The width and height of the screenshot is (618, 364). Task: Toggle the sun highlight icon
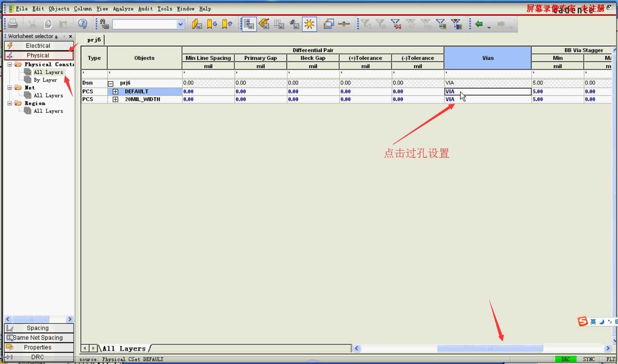click(x=309, y=24)
